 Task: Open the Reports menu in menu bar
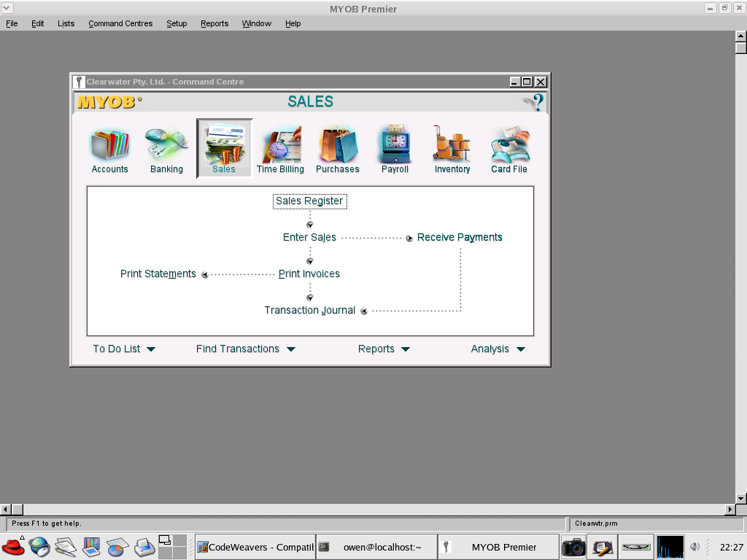pyautogui.click(x=214, y=23)
